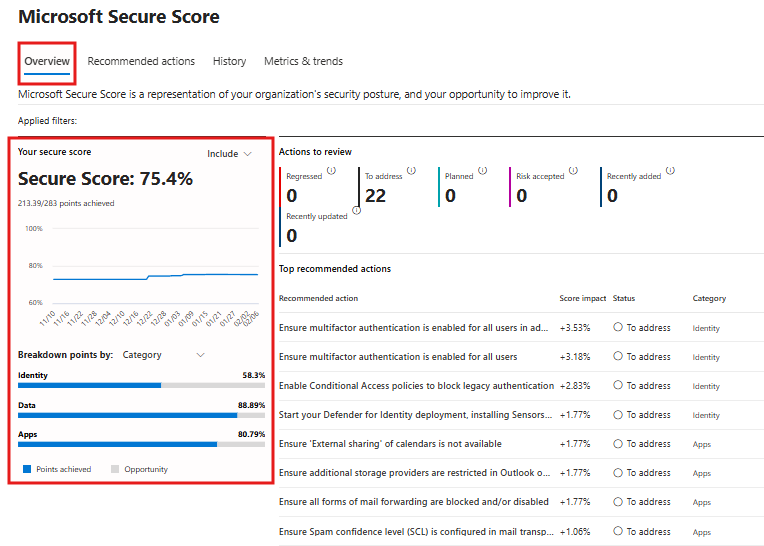Click the info icon next to Planned
This screenshot has height=546, width=764.
pos(482,170)
